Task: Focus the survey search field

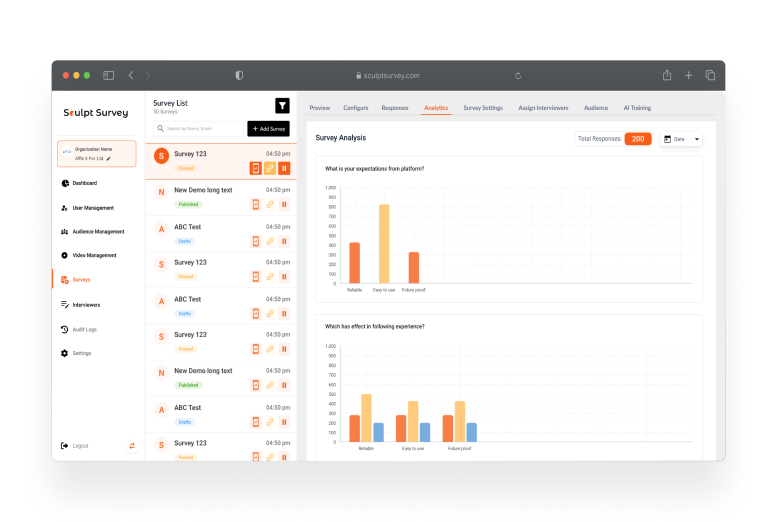Action: (200, 129)
